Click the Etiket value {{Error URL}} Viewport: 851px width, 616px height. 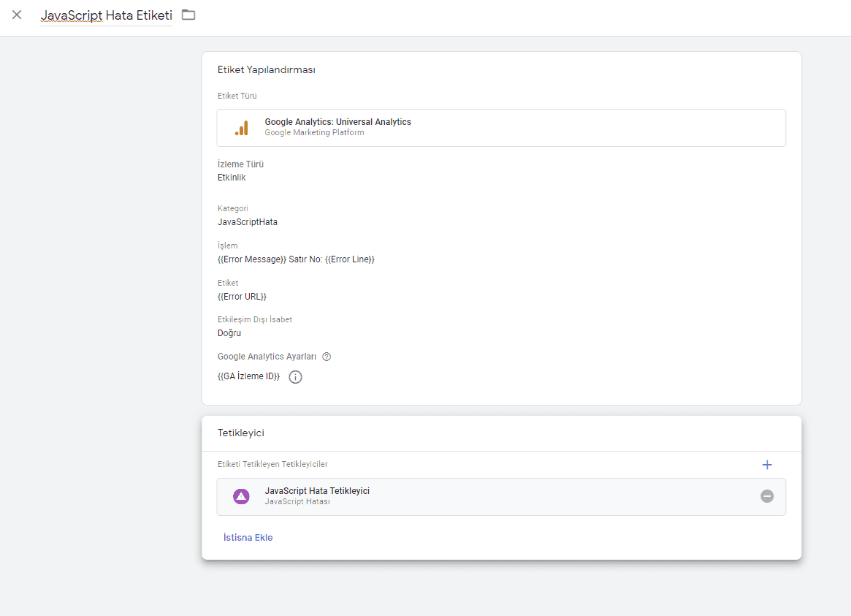coord(242,297)
